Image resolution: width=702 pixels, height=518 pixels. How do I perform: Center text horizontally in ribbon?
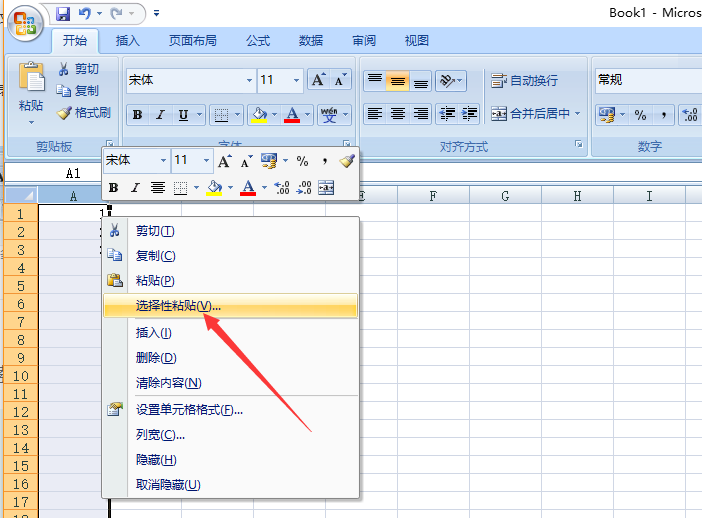pyautogui.click(x=398, y=114)
